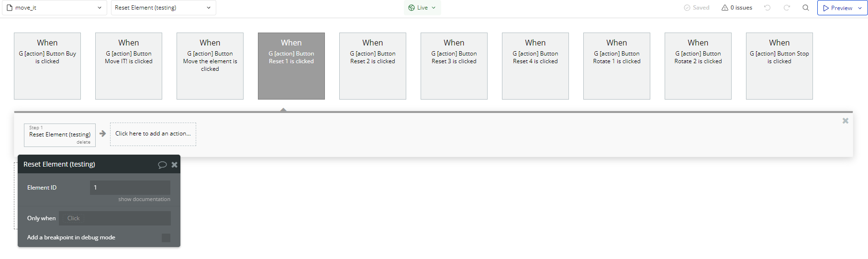Open the search magnifier icon

806,8
